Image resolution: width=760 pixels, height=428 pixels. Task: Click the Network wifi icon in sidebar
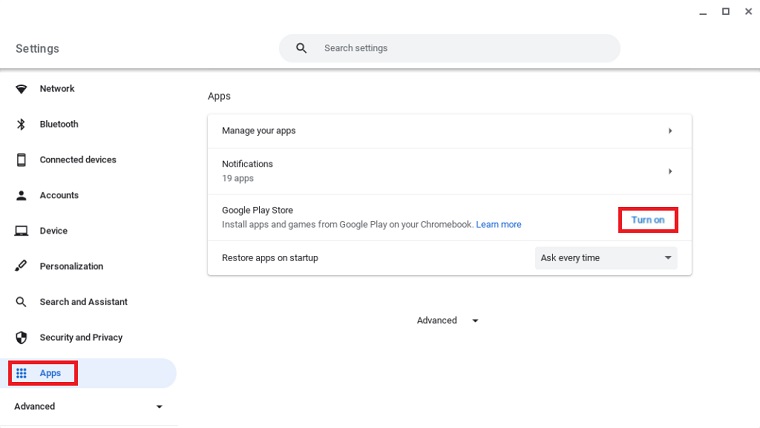(21, 89)
